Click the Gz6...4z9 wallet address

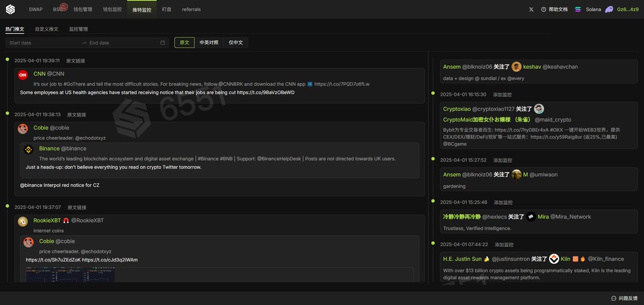click(628, 9)
